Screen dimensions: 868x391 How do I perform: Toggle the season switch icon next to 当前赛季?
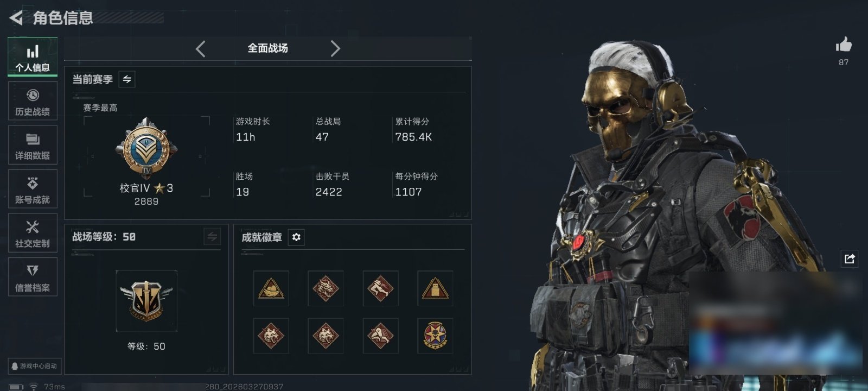click(127, 79)
